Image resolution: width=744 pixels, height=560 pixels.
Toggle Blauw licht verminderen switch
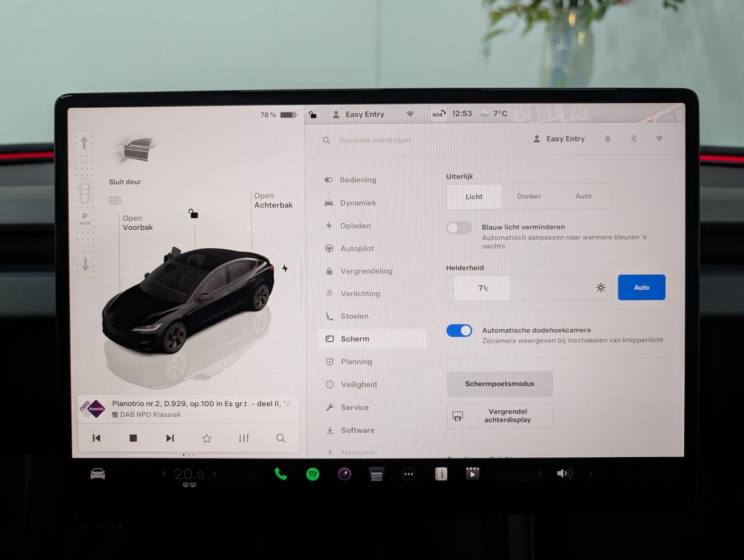[x=459, y=228]
